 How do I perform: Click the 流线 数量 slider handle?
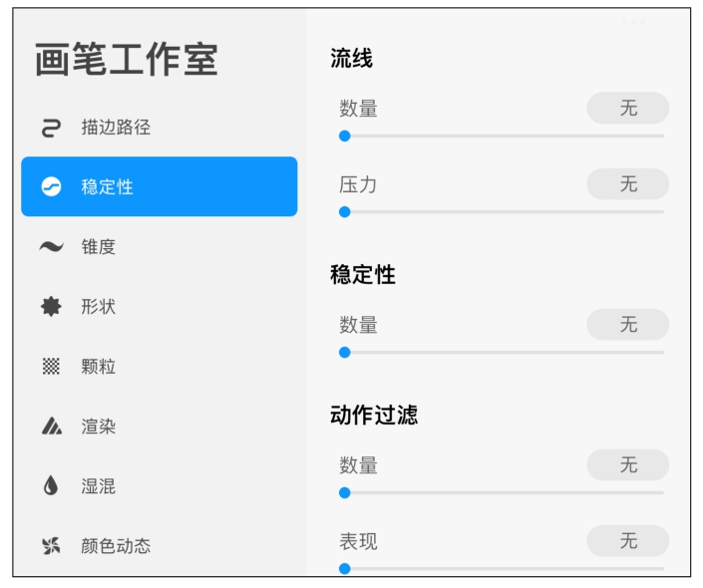(344, 136)
